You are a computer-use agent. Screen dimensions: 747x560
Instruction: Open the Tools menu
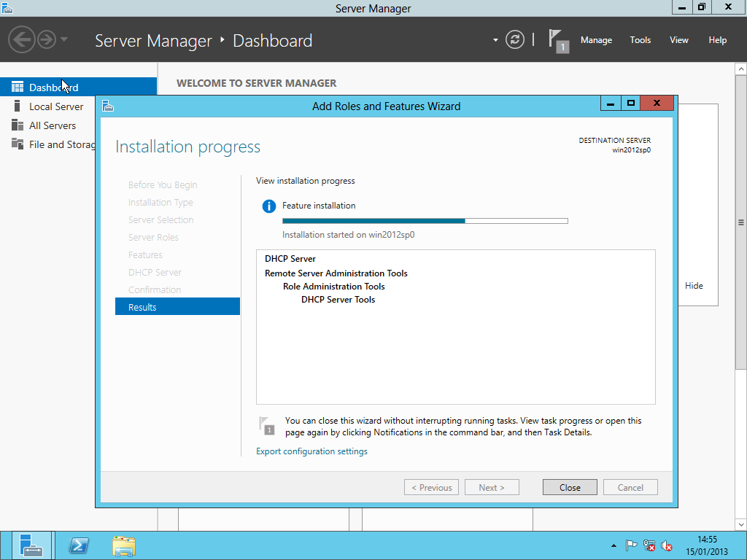pos(640,40)
